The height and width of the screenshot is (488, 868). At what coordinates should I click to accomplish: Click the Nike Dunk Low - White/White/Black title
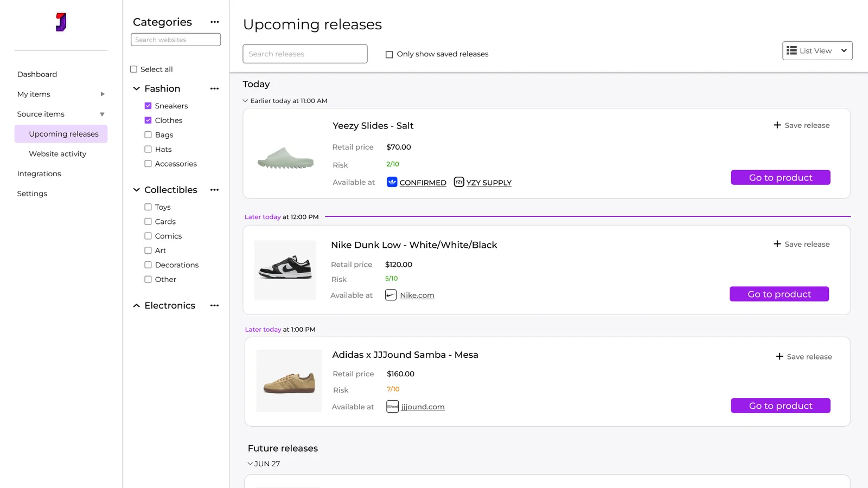coord(414,245)
